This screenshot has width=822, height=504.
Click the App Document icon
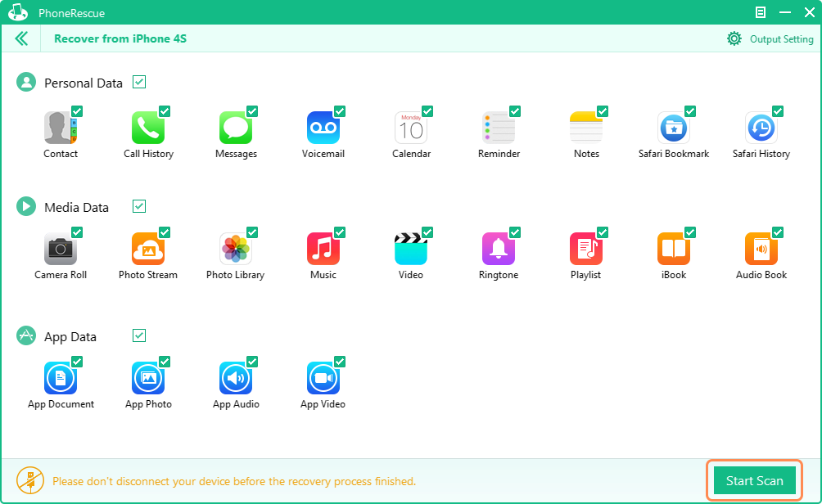[61, 378]
